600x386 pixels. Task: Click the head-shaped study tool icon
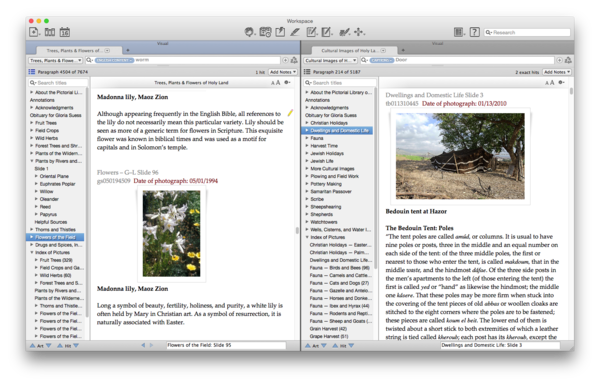[x=249, y=32]
